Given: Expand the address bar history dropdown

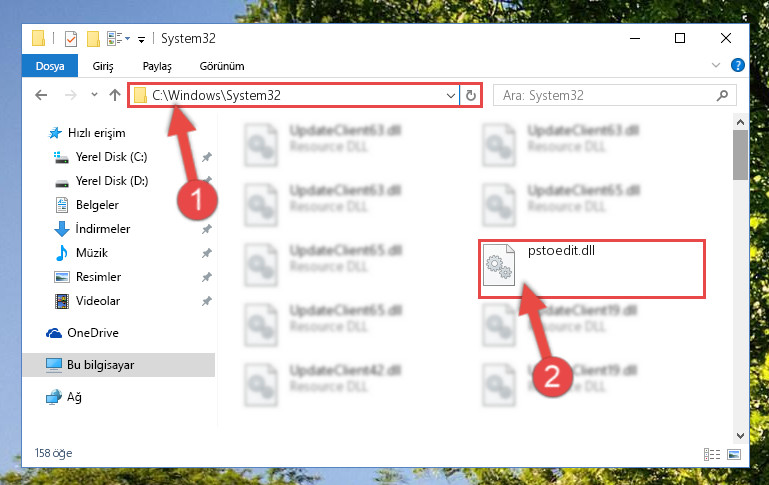Looking at the screenshot, I should 451,96.
